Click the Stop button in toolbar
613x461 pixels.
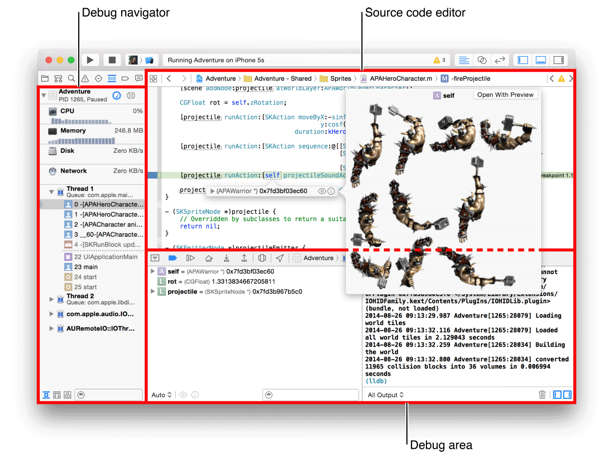coord(112,60)
